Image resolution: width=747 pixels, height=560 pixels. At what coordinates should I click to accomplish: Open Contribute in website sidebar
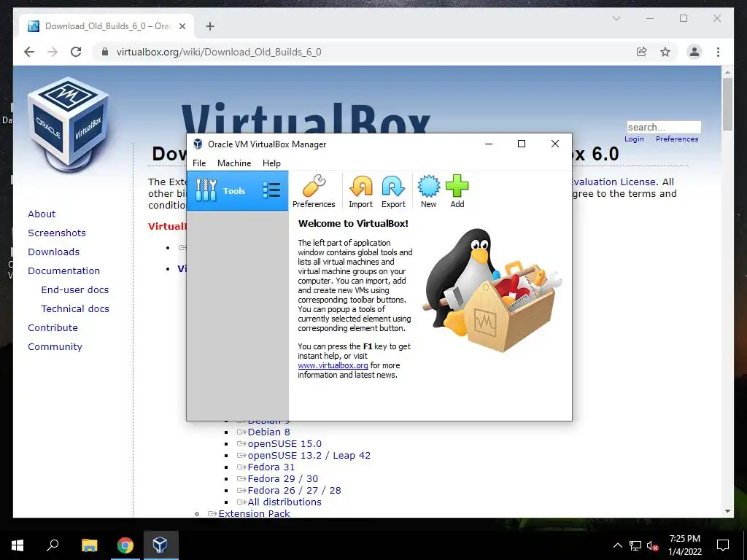pyautogui.click(x=53, y=327)
